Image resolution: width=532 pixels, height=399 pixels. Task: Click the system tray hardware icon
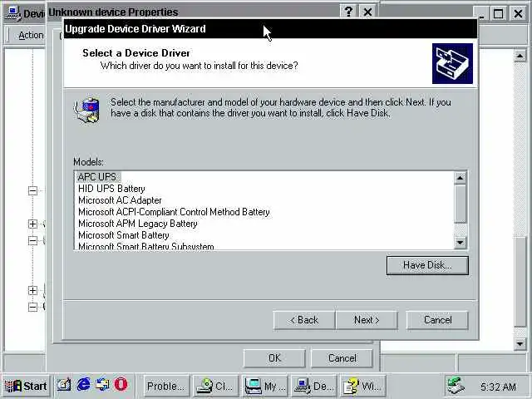[x=456, y=386]
